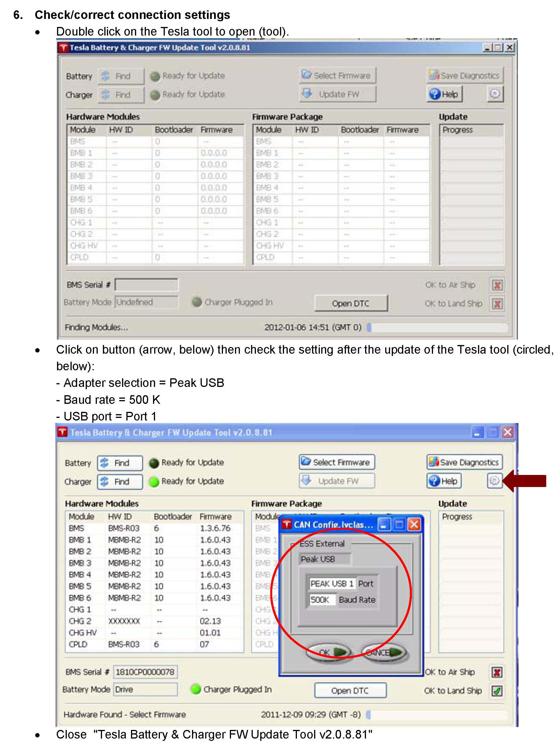Open the PEAK USB 1 Port selector

click(332, 584)
